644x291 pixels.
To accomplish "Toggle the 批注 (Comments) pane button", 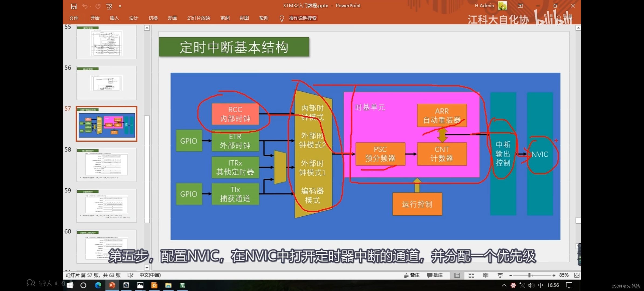I will click(435, 275).
